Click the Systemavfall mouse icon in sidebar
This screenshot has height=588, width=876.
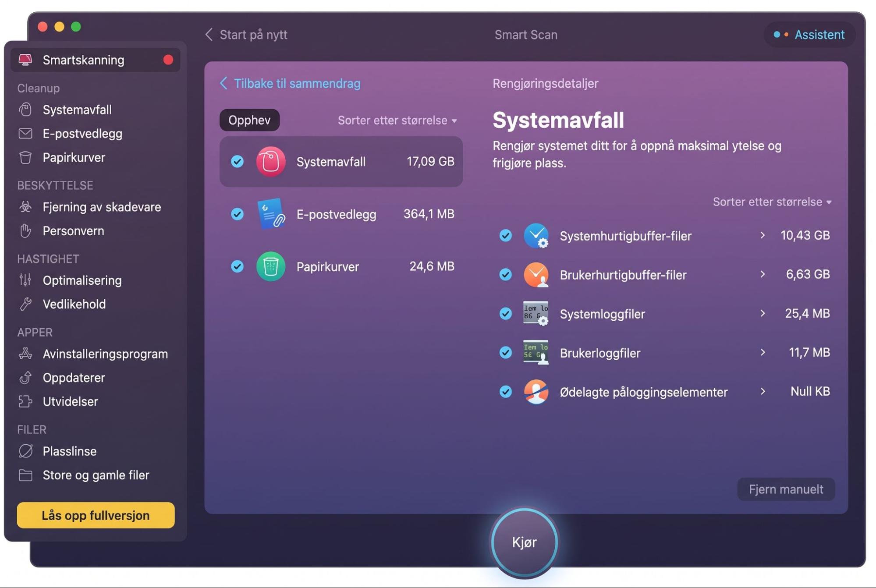(x=25, y=110)
